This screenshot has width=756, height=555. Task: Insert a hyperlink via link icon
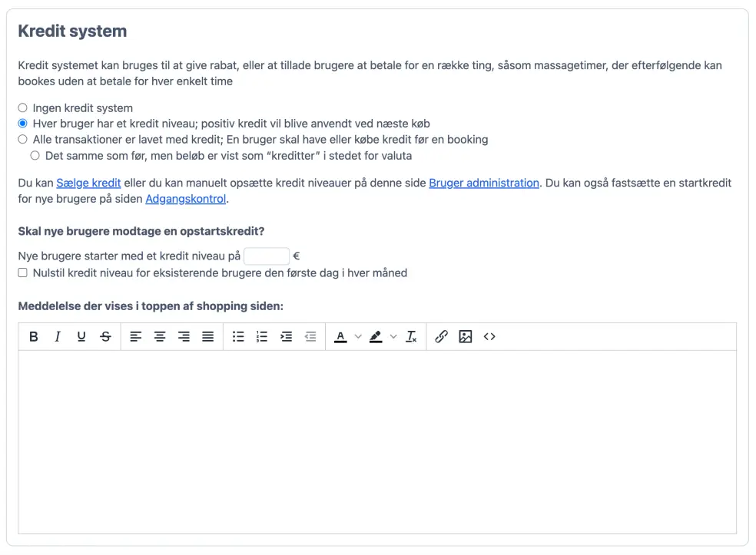(441, 336)
